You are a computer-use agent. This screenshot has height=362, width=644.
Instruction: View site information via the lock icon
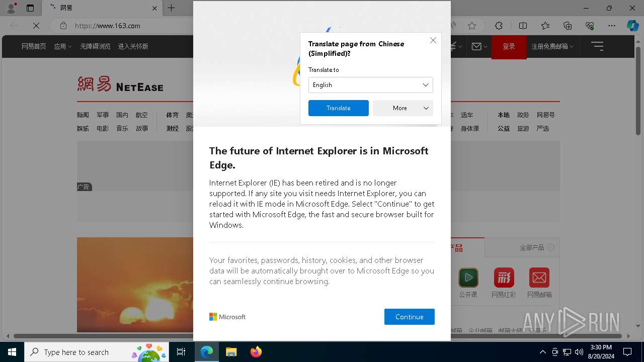pos(63,26)
